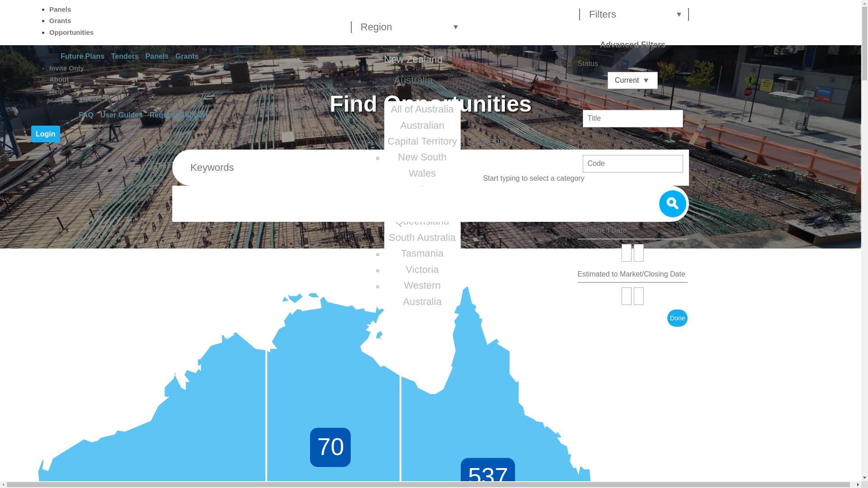Open Panels submenu link
Image resolution: width=868 pixels, height=488 pixels.
click(157, 56)
